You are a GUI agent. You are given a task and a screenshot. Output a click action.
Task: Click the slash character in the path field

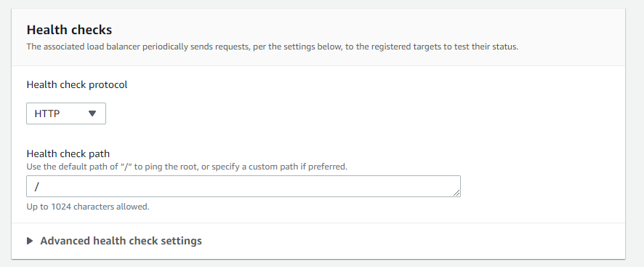pos(36,186)
